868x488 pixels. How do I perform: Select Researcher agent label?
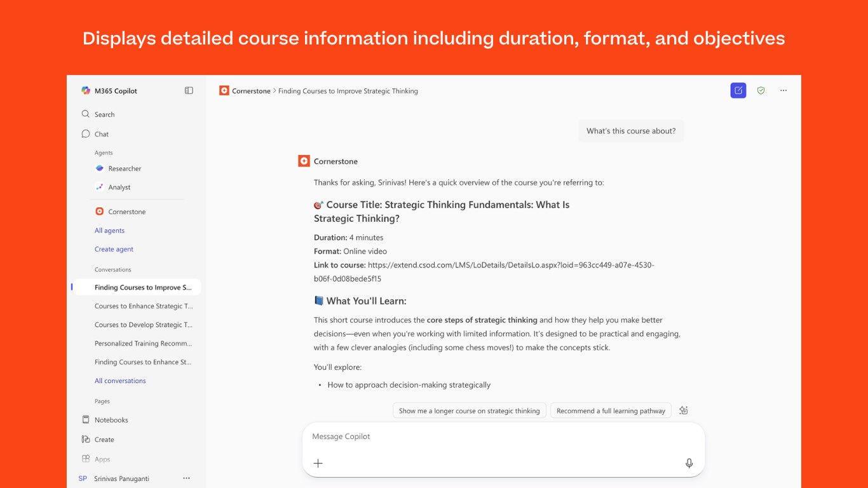125,168
